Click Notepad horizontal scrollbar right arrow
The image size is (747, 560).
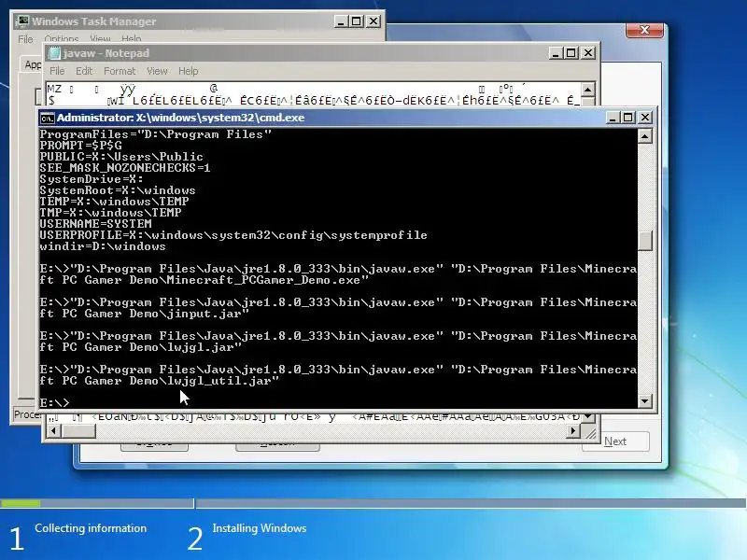pyautogui.click(x=573, y=431)
